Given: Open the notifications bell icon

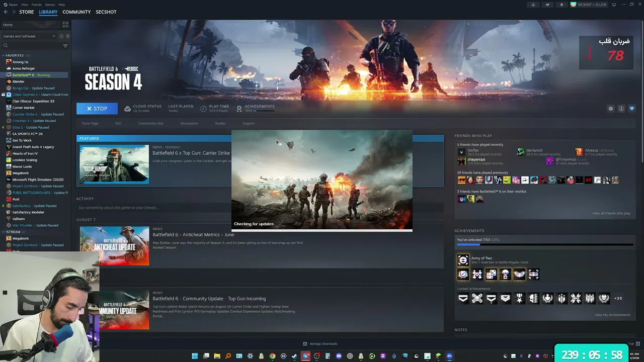Looking at the screenshot, I should [561, 5].
